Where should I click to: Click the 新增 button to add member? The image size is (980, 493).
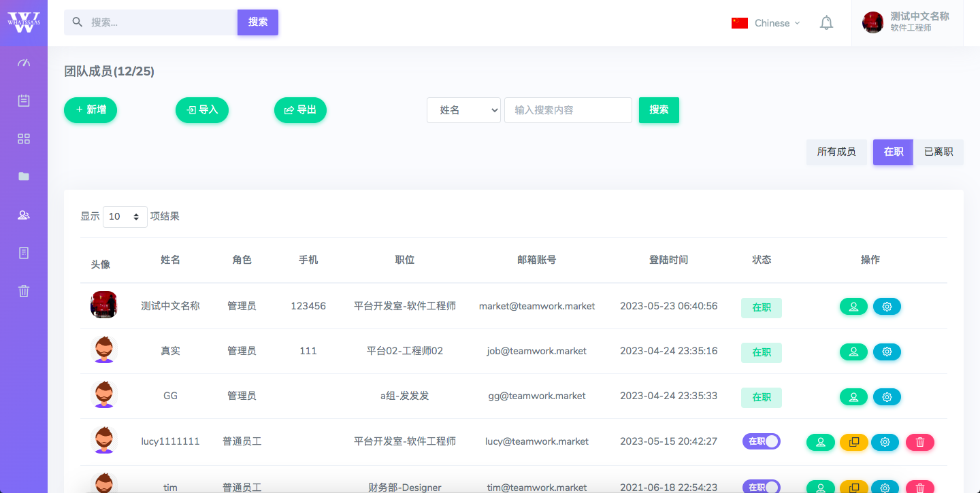coord(90,109)
